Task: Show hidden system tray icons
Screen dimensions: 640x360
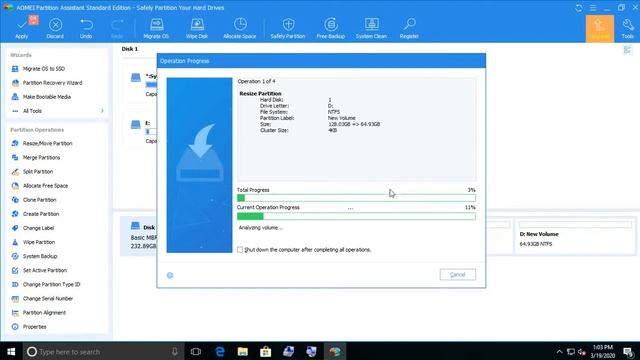Action: click(560, 351)
